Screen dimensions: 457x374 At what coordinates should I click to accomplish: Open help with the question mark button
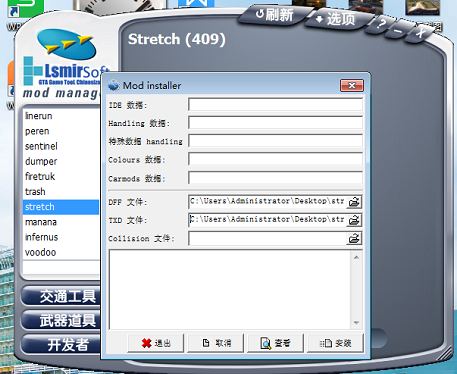[380, 25]
